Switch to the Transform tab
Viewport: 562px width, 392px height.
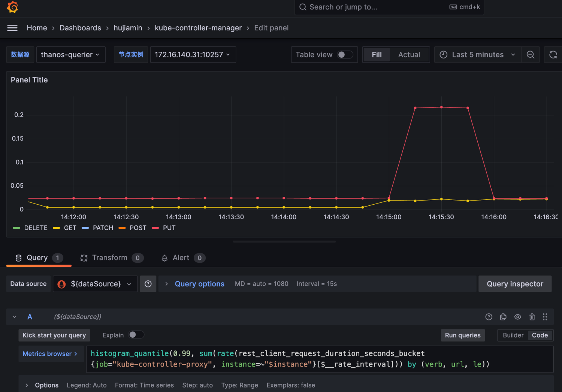click(x=110, y=258)
